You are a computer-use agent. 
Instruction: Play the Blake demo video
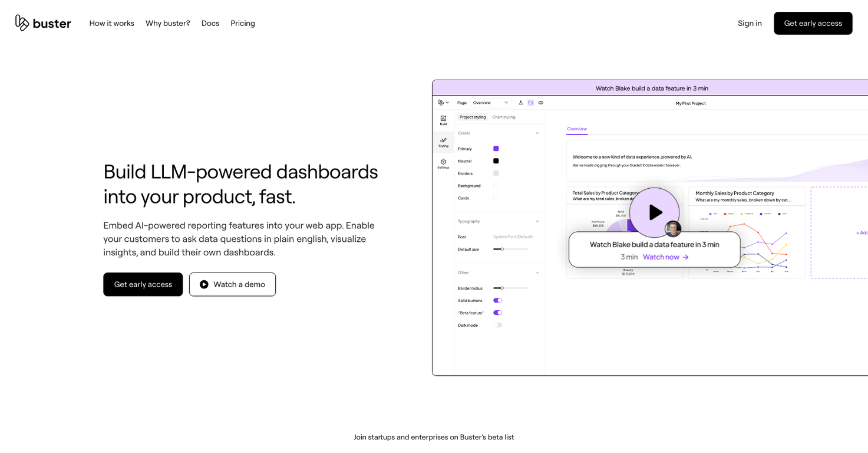(x=655, y=212)
